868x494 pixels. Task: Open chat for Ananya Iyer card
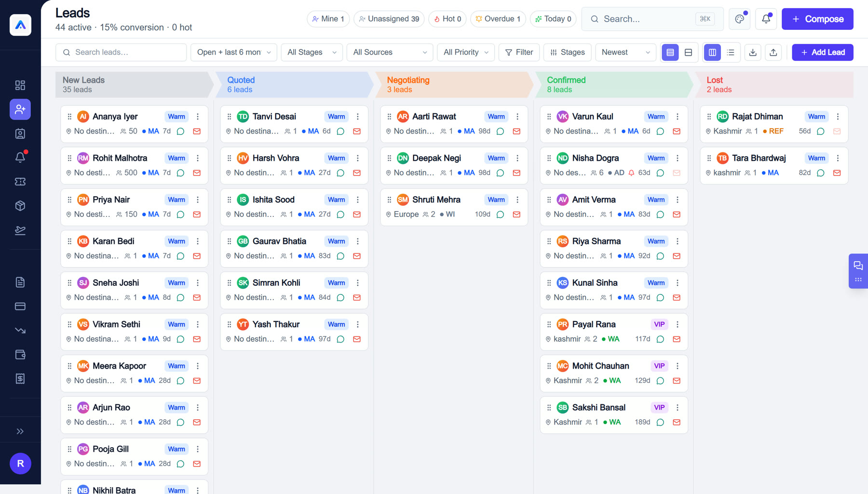point(181,131)
